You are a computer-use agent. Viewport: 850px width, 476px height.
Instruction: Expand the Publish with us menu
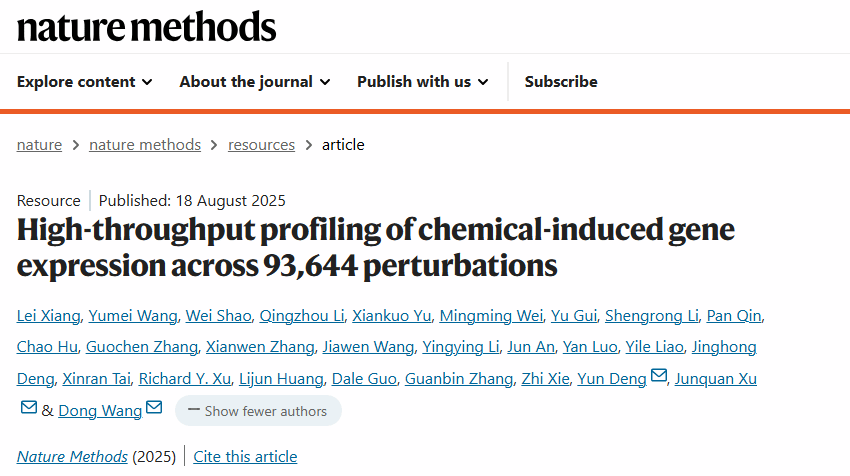click(422, 82)
